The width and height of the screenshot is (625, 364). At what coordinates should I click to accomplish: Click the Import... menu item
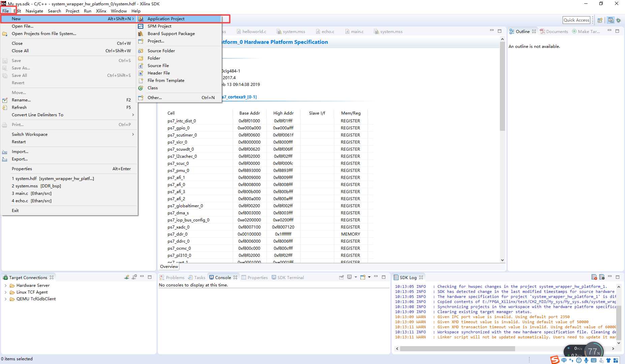point(69,152)
